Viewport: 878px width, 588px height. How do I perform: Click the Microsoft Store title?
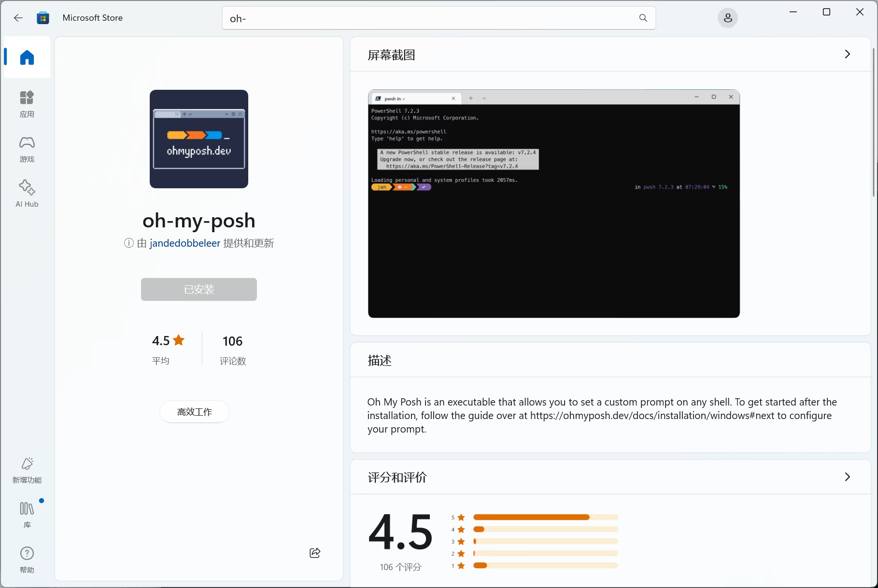click(93, 17)
